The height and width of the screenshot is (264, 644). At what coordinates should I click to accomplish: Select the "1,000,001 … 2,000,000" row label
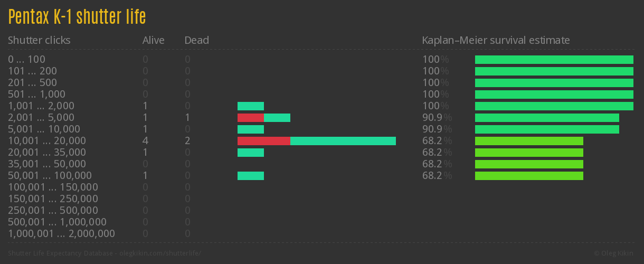[61, 234]
